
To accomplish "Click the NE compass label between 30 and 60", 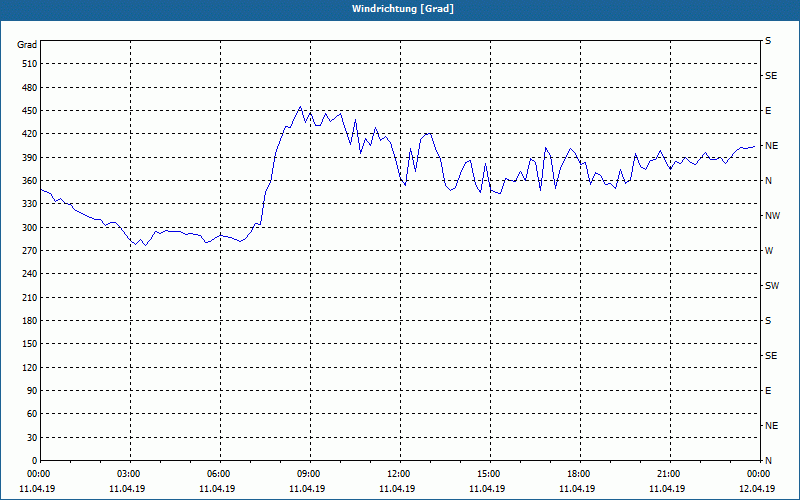I will pyautogui.click(x=771, y=426).
